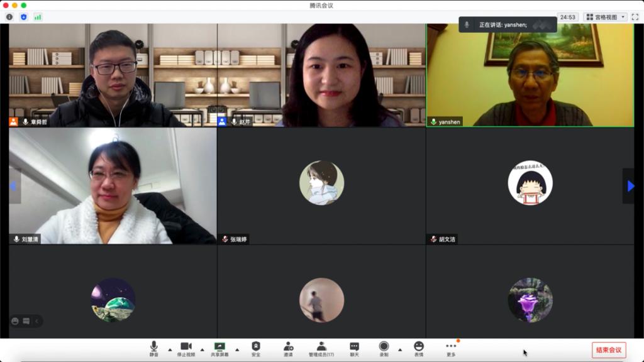Stop video using 停止视频 button

(186, 349)
